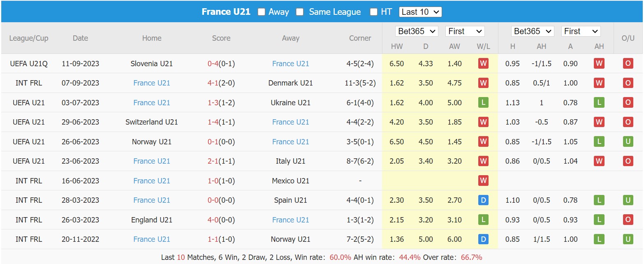Open the first Bet365 bookmaker dropdown
The width and height of the screenshot is (644, 264).
pyautogui.click(x=417, y=31)
